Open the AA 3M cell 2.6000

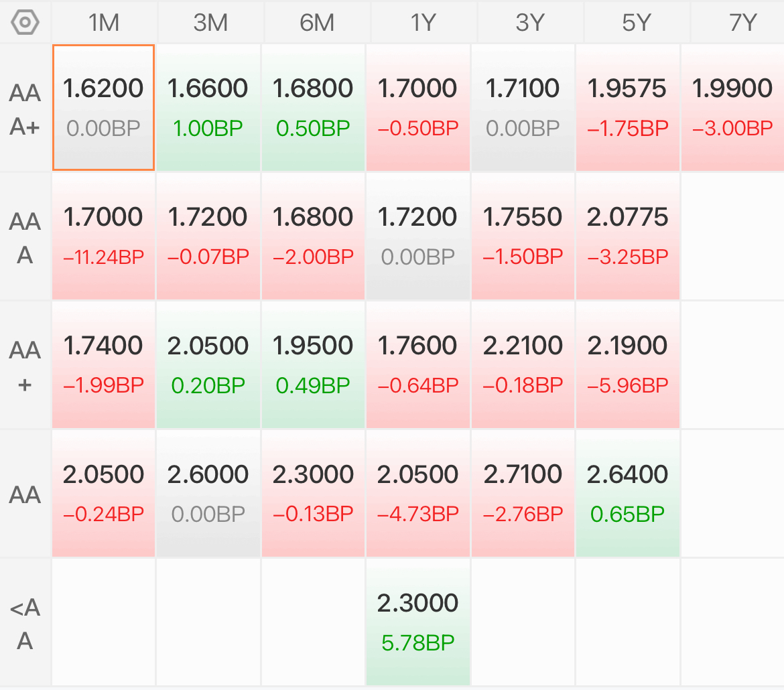[208, 493]
